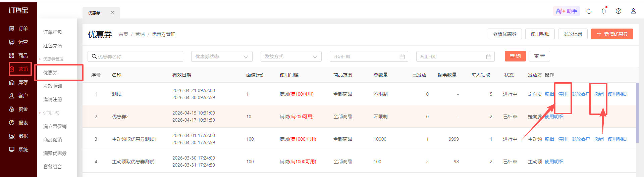Open the 报表 sidebar section
Image resolution: width=644 pixels, height=177 pixels.
click(x=18, y=123)
